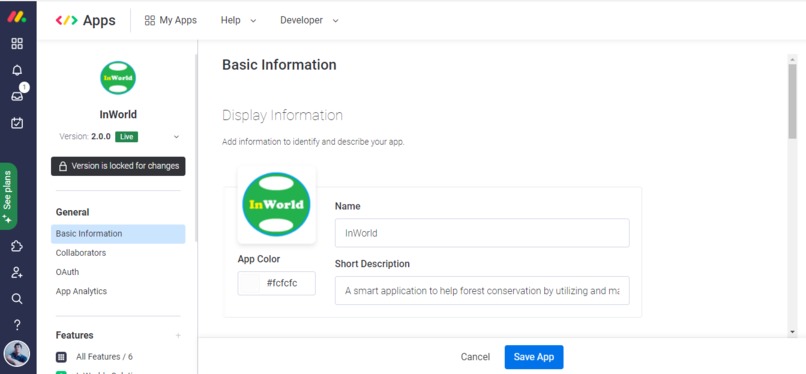The height and width of the screenshot is (374, 806).
Task: Click the Features section header
Action: coord(75,335)
